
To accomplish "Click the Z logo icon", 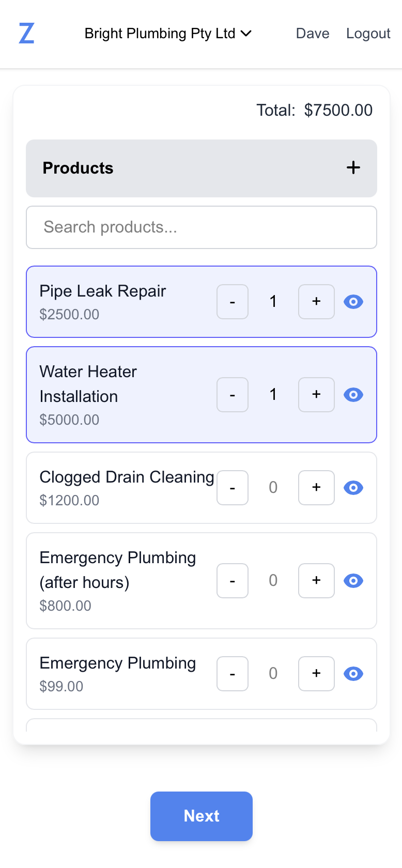I will point(26,34).
